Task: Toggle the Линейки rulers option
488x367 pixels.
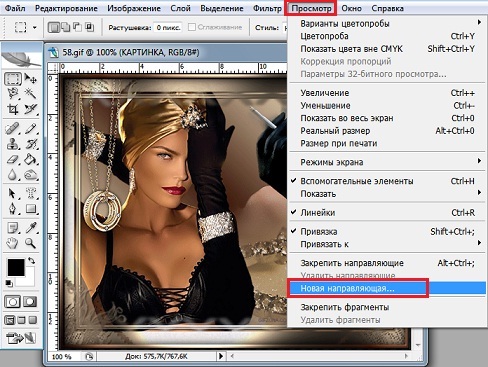Action: tap(387, 213)
